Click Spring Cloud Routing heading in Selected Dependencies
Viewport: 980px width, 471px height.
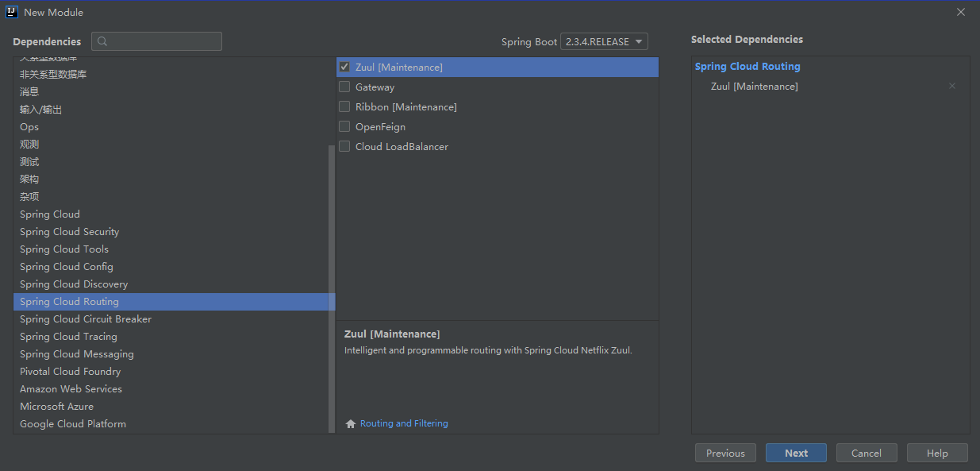click(x=747, y=67)
